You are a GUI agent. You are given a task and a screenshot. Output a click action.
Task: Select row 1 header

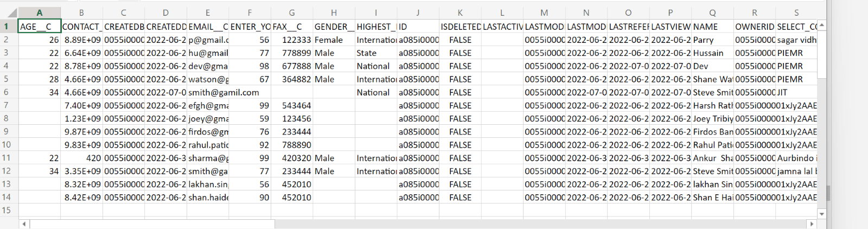[x=7, y=27]
